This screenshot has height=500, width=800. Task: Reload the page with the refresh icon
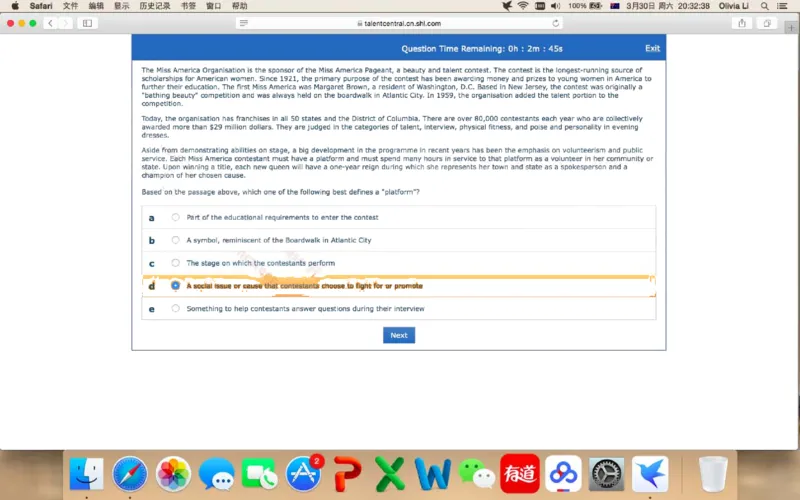[556, 23]
